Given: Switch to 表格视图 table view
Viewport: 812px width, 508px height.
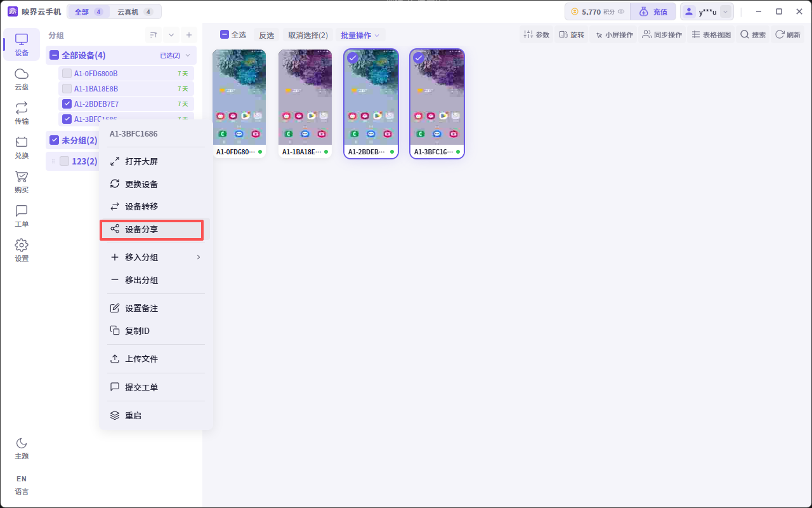Looking at the screenshot, I should pos(711,35).
